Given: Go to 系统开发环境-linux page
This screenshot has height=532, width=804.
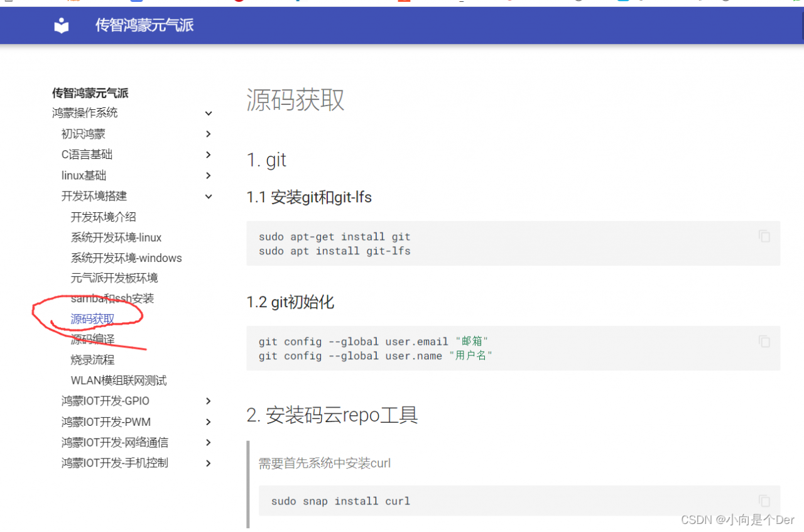Looking at the screenshot, I should pyautogui.click(x=116, y=237).
